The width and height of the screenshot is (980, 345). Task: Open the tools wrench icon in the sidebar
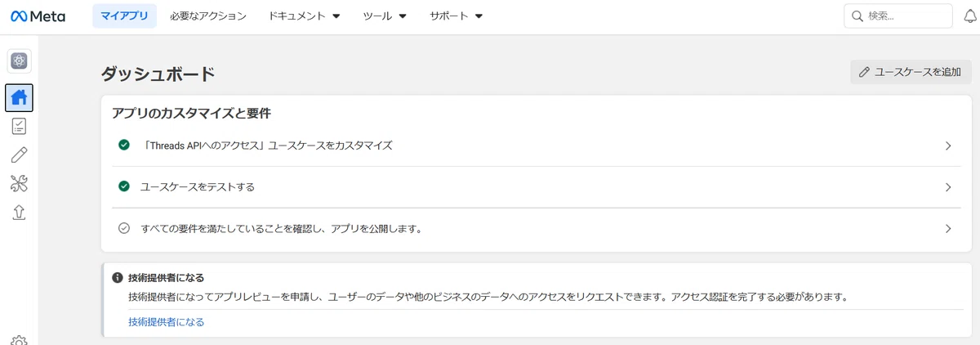click(x=20, y=183)
